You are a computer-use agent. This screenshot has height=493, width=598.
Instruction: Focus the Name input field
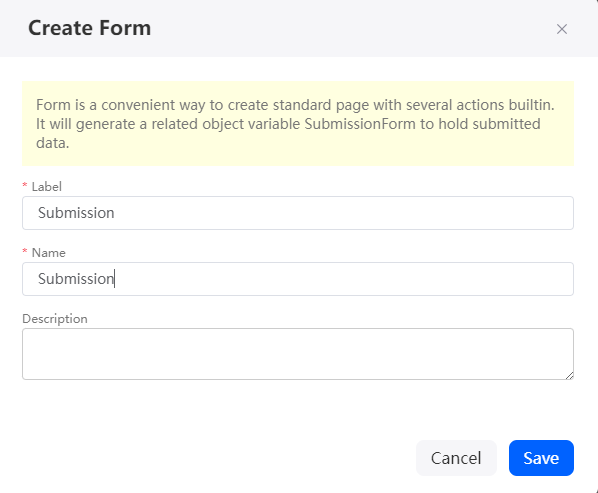point(298,279)
